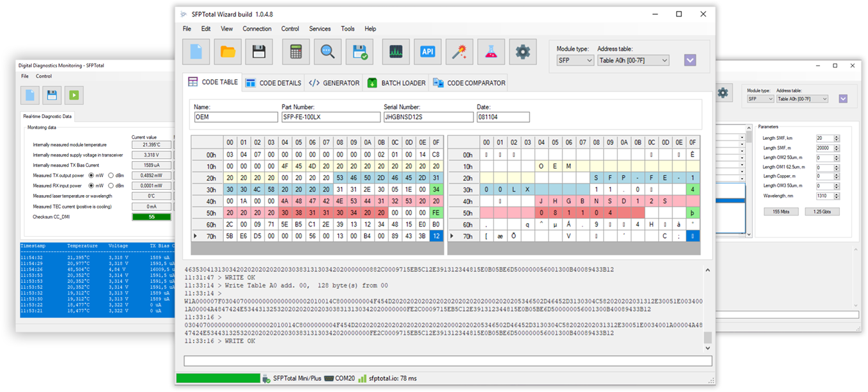Click the magic wand wizard icon
The width and height of the screenshot is (868, 392).
click(x=459, y=53)
